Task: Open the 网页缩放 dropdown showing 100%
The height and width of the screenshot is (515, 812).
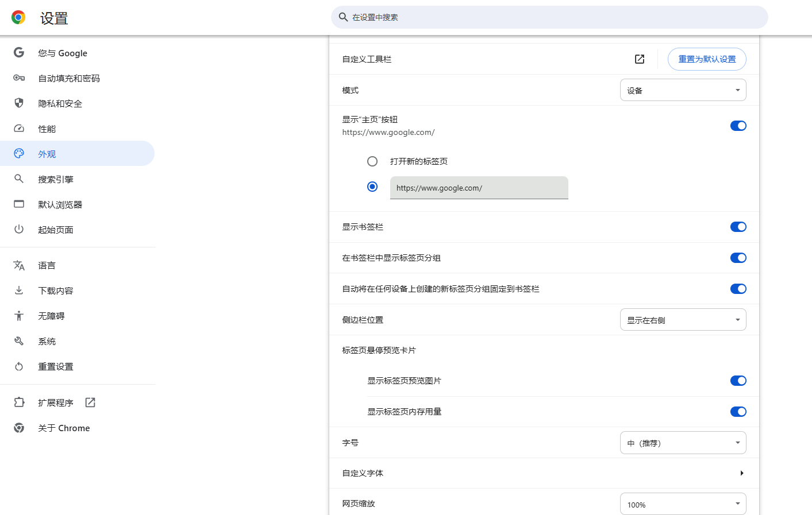Action: (x=683, y=504)
